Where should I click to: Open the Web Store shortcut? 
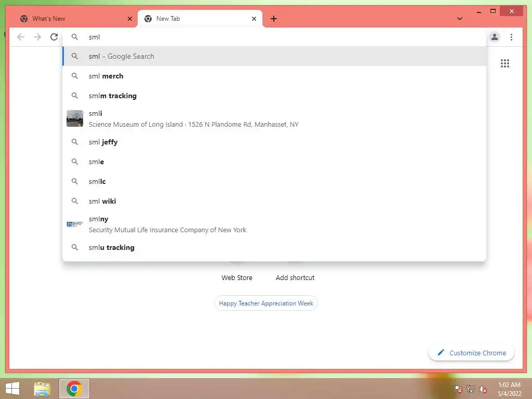(x=237, y=277)
